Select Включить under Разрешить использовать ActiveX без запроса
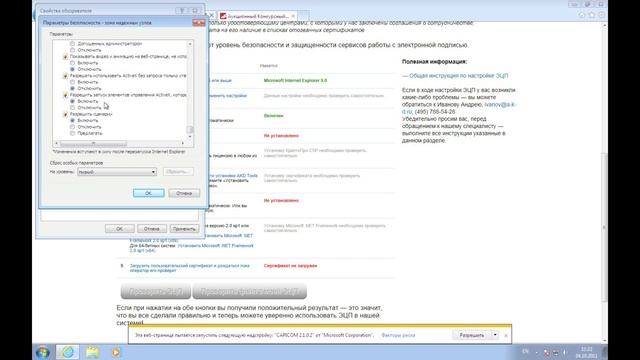 coord(72,82)
